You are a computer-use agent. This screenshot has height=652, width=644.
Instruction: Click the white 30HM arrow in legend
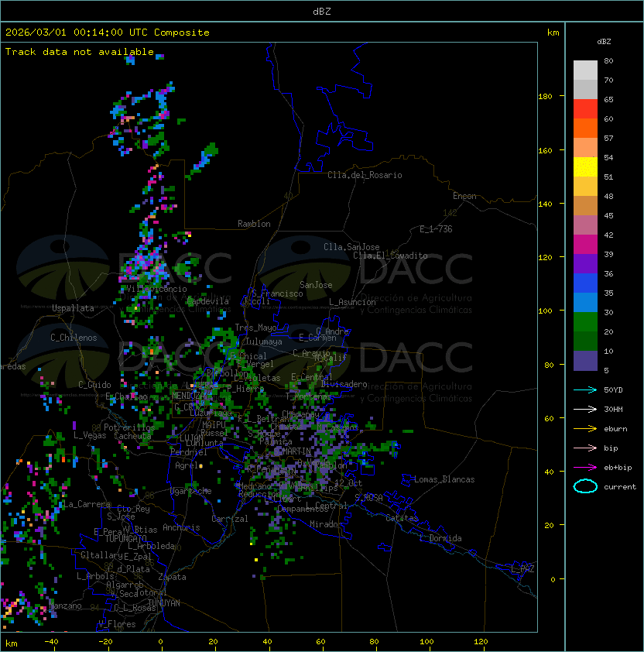[585, 409]
